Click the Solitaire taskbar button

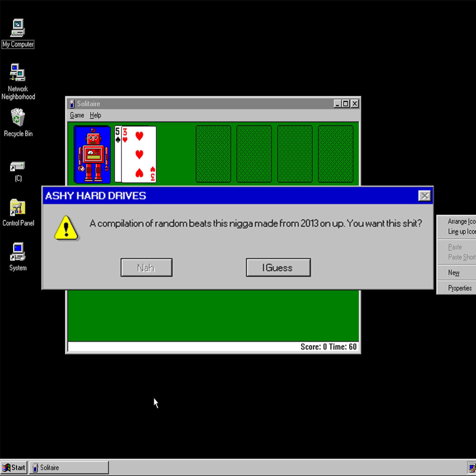coord(69,467)
